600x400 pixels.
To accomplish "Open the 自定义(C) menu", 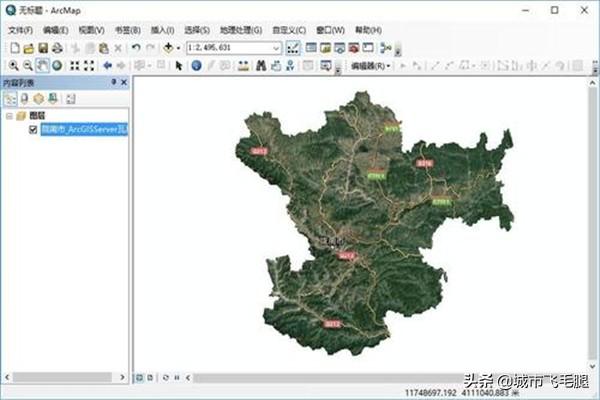I will (289, 30).
